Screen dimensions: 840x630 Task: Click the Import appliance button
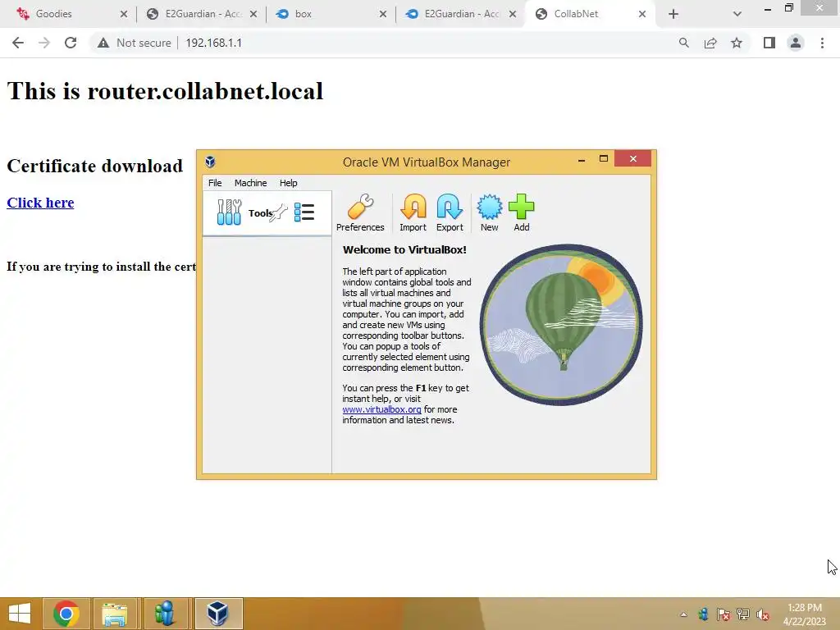pyautogui.click(x=413, y=212)
